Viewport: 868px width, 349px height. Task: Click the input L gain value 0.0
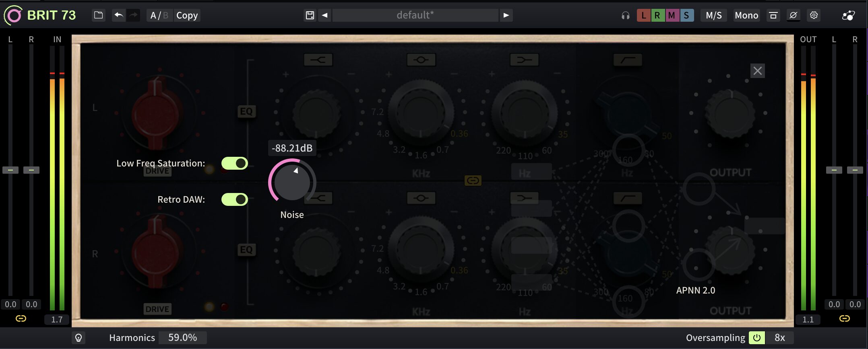(x=10, y=304)
